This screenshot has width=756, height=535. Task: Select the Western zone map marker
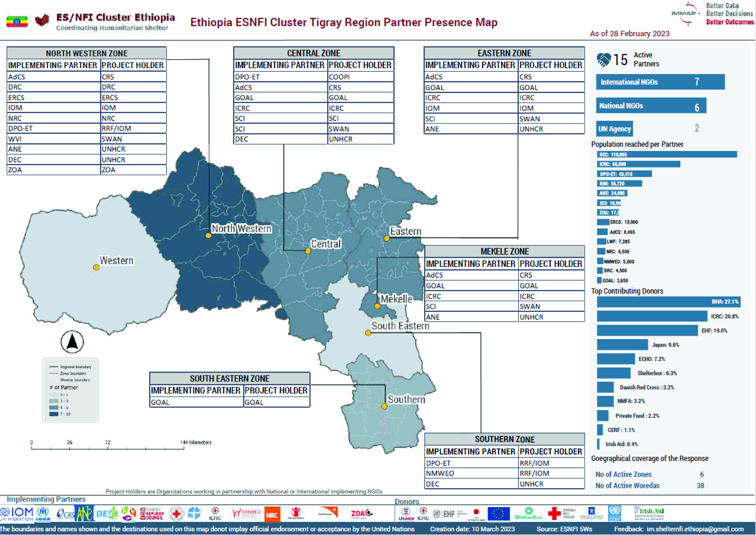(x=96, y=267)
